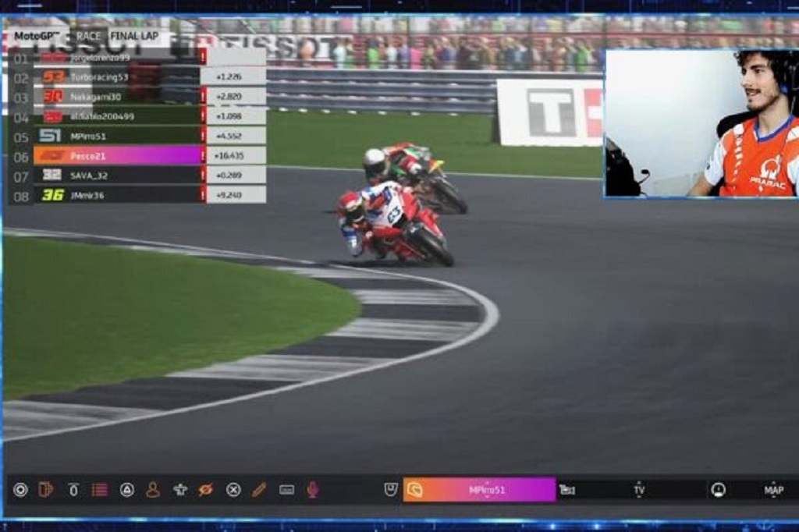Click the +1.226 gap value
The width and height of the screenshot is (799, 532).
229,77
